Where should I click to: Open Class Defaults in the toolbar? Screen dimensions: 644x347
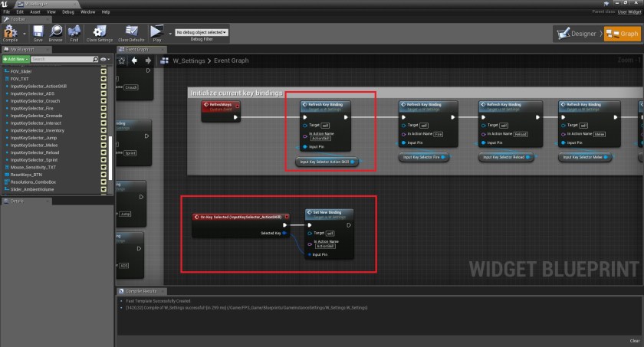tap(131, 34)
